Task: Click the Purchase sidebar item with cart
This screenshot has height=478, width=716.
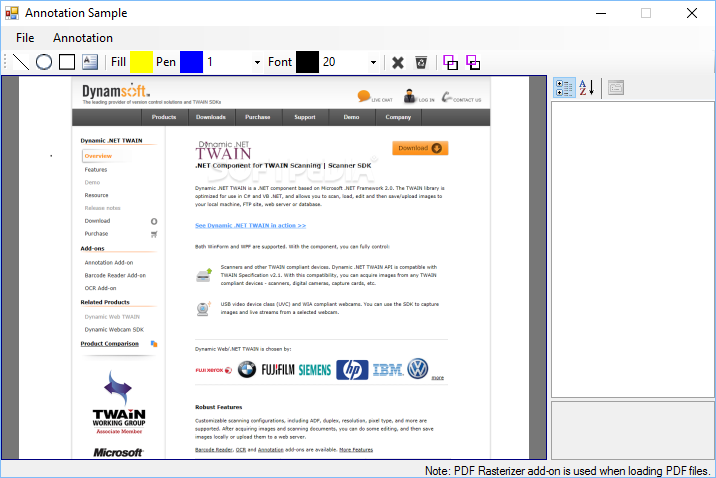Action: (x=96, y=234)
